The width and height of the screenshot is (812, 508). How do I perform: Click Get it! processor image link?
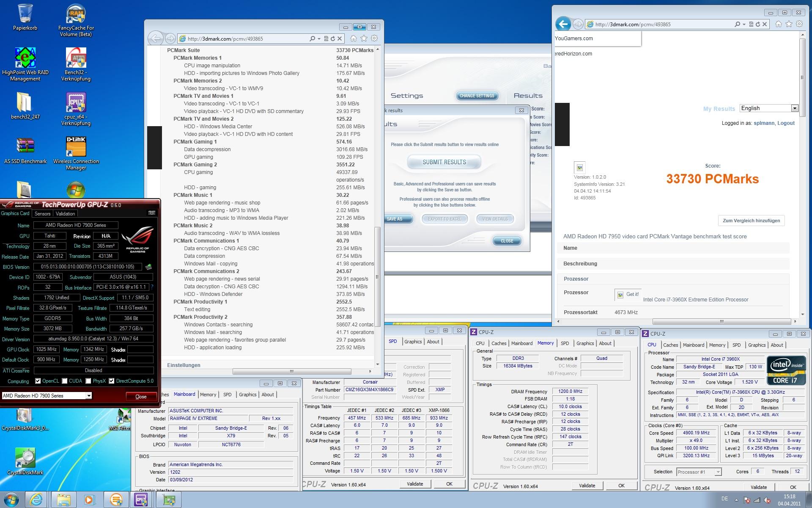coord(628,294)
